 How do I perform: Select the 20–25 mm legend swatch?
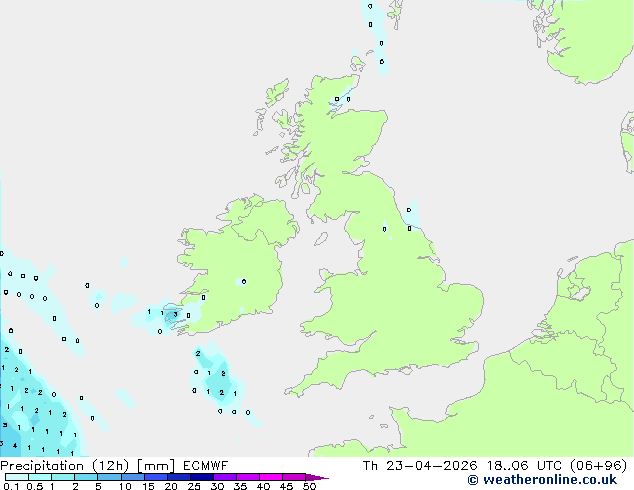coord(179,477)
